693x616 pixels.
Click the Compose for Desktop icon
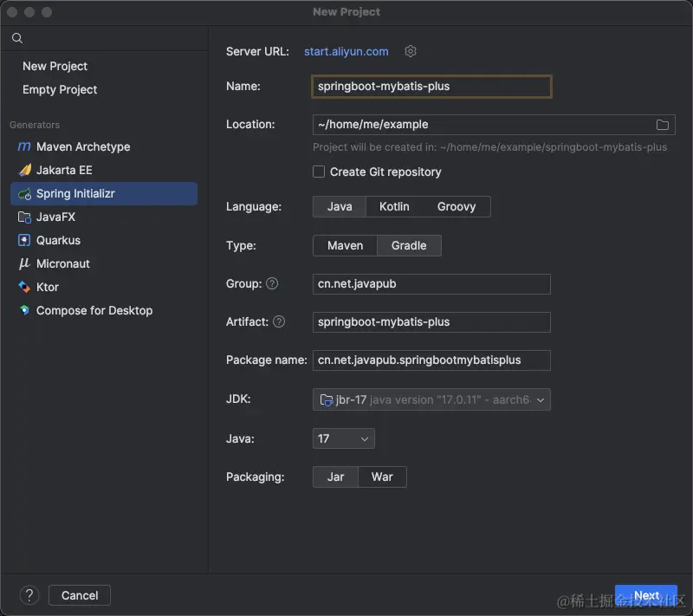[x=24, y=311]
